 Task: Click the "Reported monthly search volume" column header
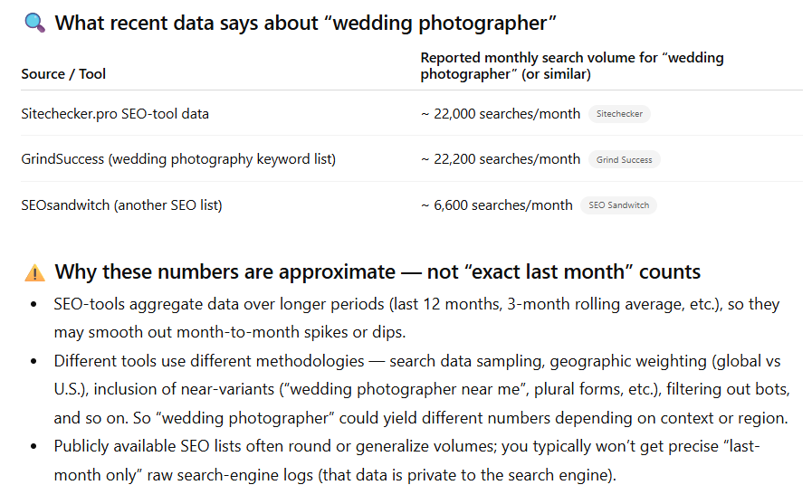point(572,66)
